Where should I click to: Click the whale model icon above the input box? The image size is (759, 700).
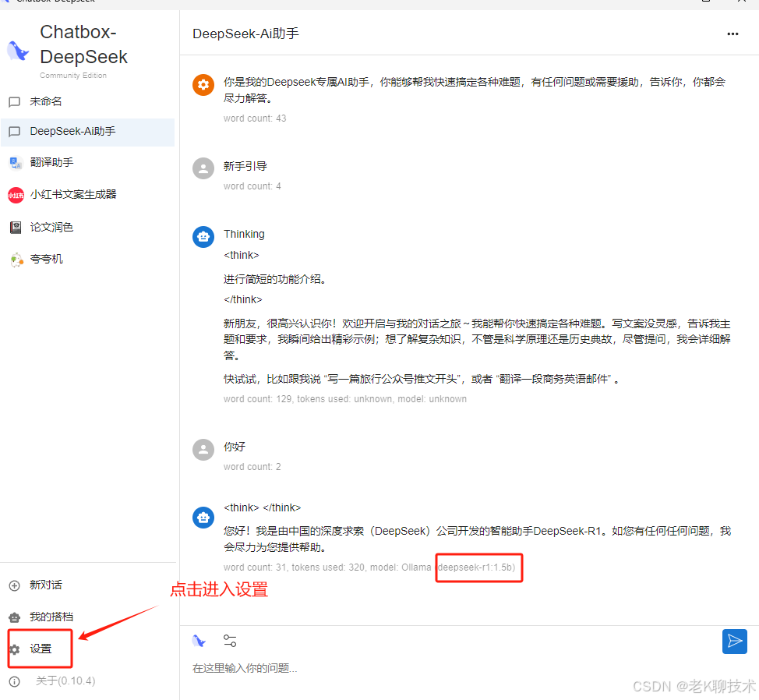[x=199, y=641]
